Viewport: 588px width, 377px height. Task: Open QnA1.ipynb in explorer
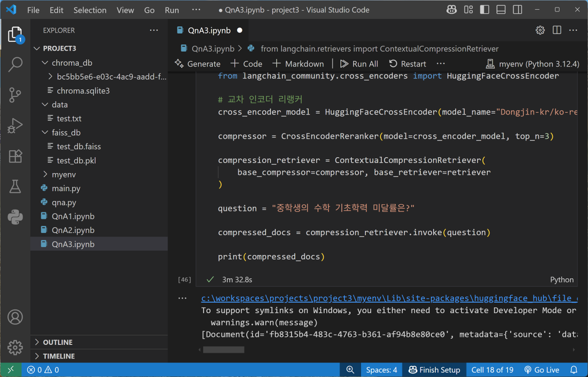coord(99,217)
